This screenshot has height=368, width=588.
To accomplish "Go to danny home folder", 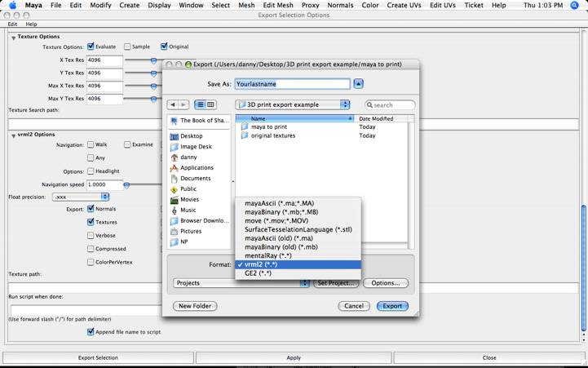I will click(188, 157).
